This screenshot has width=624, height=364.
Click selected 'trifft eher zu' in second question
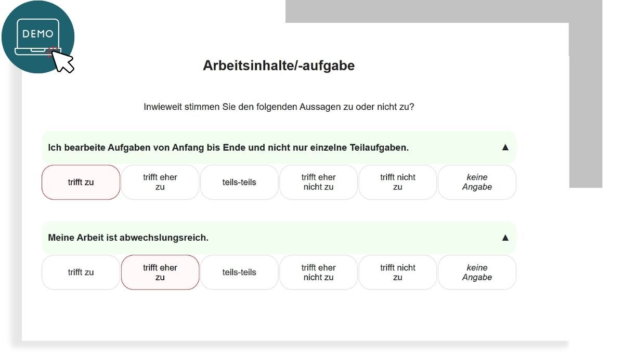click(x=160, y=272)
